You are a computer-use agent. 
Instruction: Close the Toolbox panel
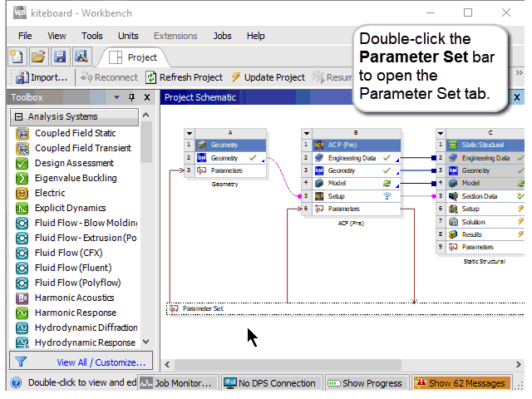[x=147, y=98]
